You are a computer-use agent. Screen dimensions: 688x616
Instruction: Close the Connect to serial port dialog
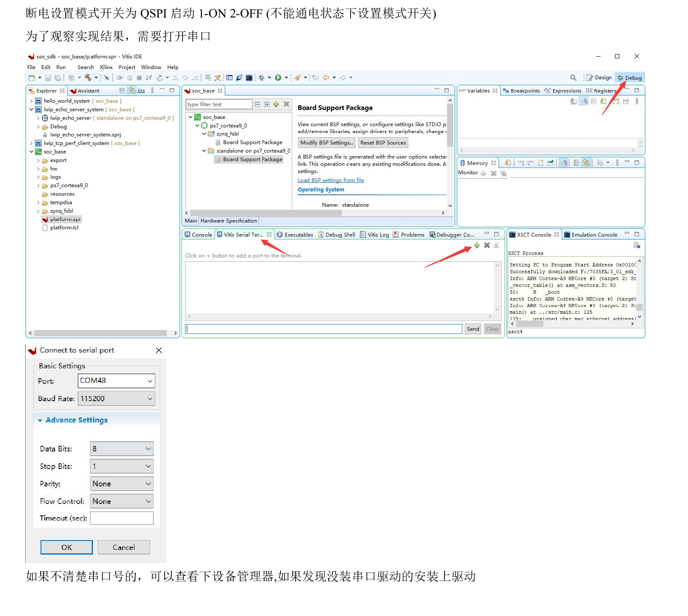pyautogui.click(x=159, y=350)
